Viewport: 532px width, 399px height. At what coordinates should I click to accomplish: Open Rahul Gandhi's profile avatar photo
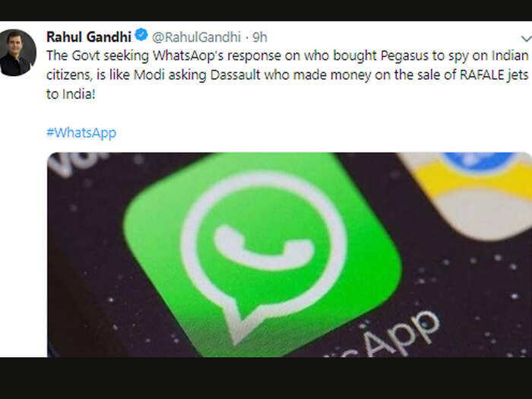click(17, 52)
